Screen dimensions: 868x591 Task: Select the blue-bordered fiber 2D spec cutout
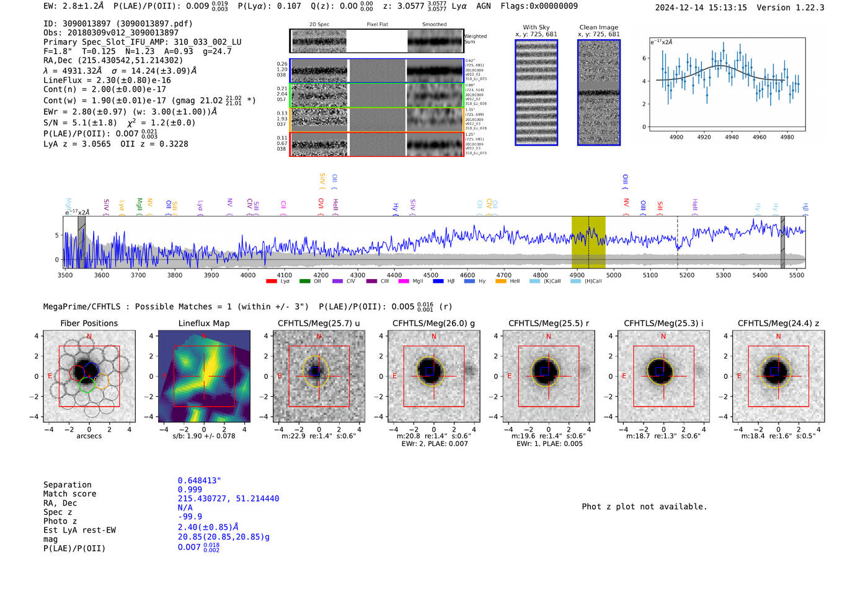click(x=319, y=71)
